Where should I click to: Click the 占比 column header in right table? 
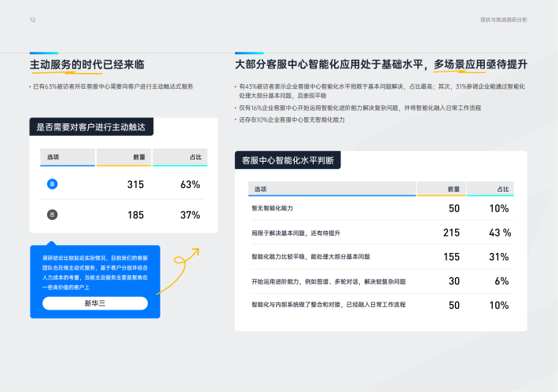502,189
